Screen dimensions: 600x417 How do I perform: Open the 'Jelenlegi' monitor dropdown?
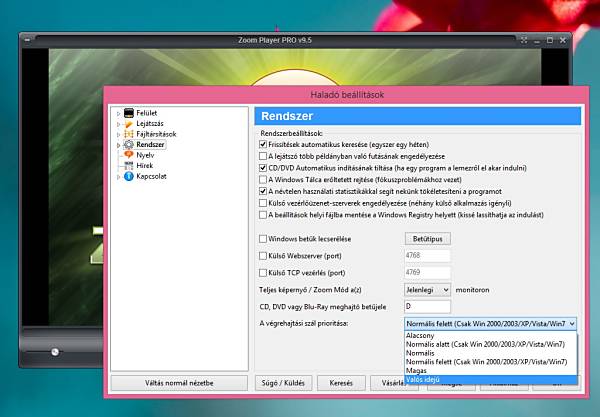[x=427, y=290]
